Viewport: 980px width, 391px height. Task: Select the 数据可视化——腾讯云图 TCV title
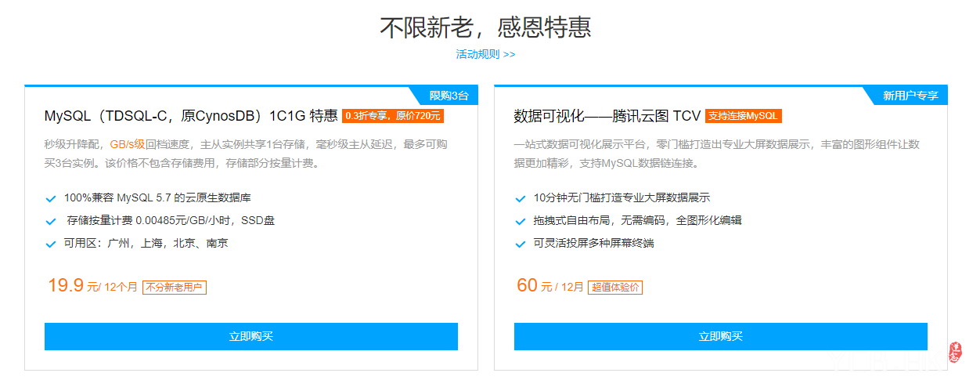[607, 116]
